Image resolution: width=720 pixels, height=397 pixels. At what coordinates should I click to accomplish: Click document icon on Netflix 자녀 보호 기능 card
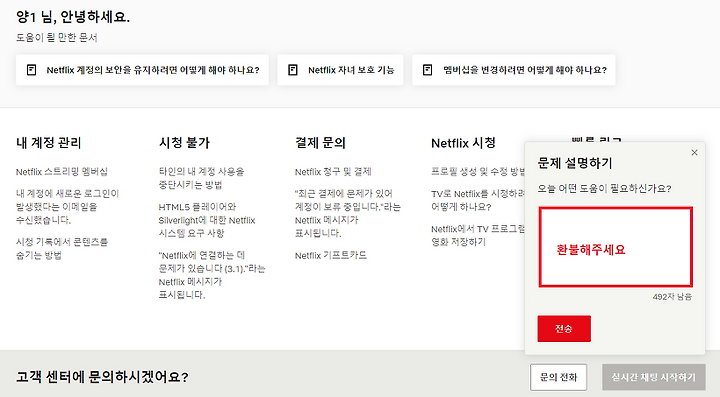coord(292,70)
